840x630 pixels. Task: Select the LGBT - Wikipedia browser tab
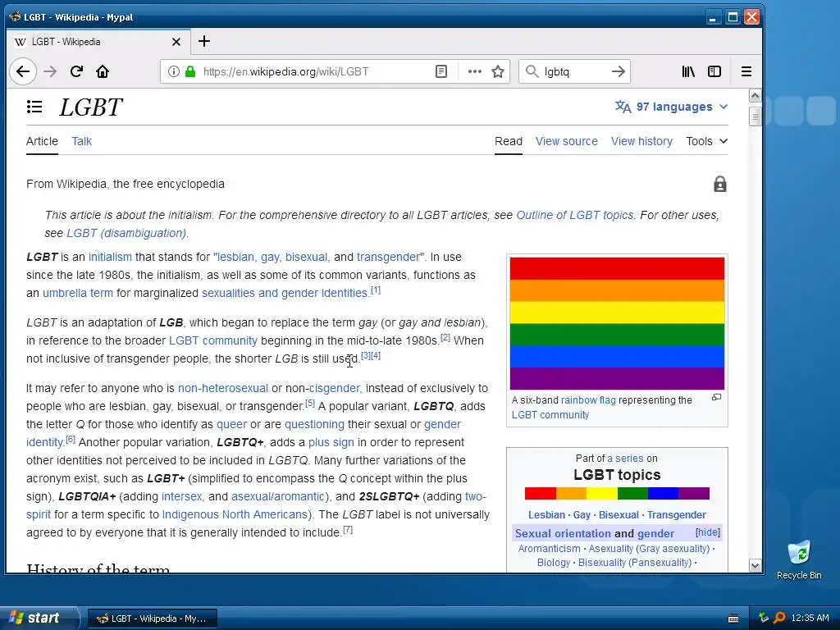click(97, 42)
